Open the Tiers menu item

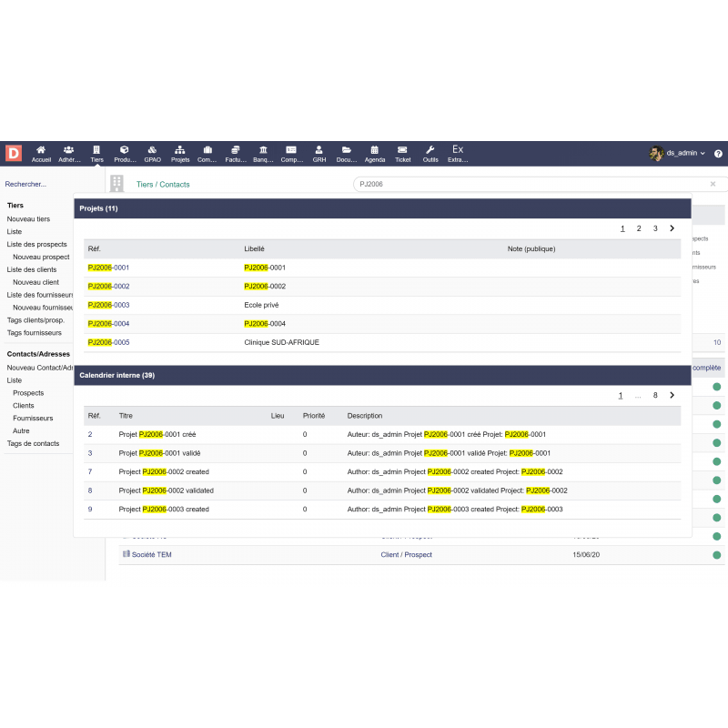(x=96, y=153)
